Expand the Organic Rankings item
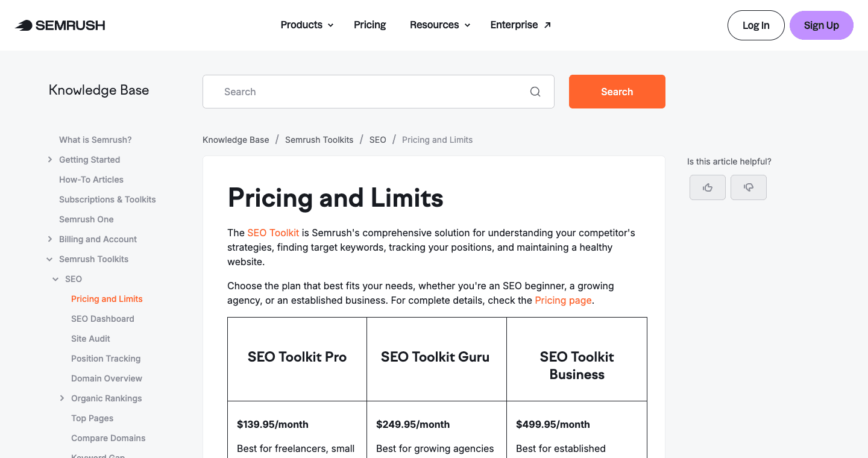 pos(62,398)
